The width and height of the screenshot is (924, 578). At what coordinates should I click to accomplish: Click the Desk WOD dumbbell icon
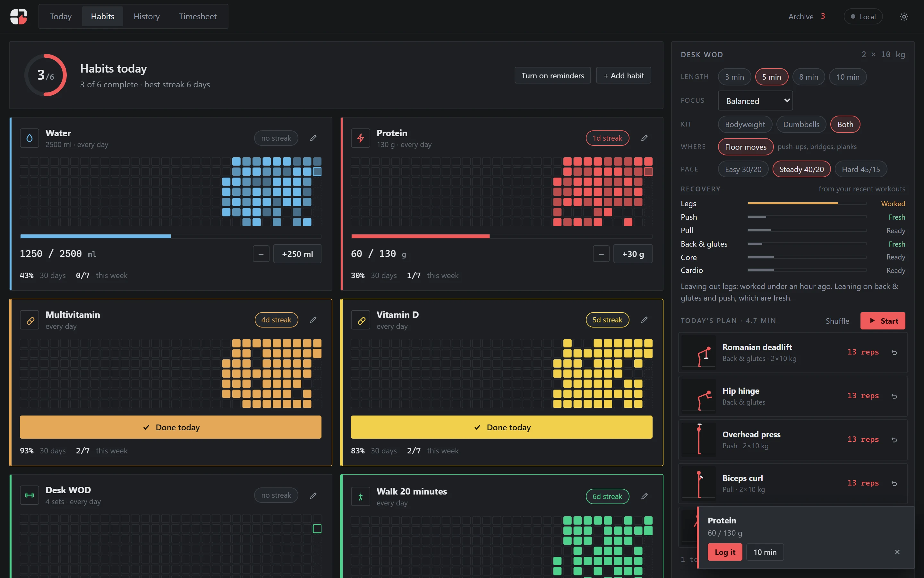(30, 495)
